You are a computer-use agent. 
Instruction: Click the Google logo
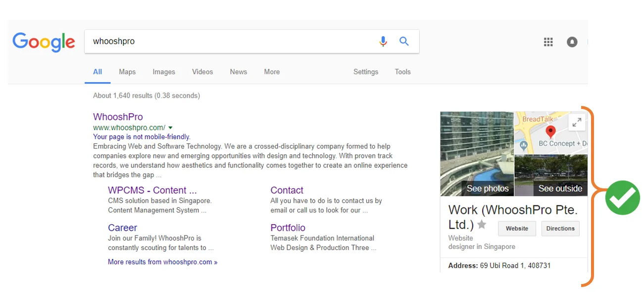point(44,42)
